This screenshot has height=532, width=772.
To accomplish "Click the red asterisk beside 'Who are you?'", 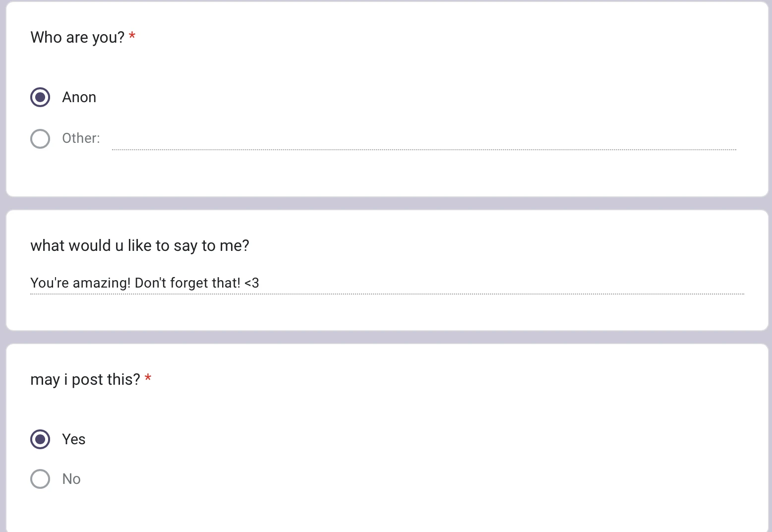I will point(132,36).
